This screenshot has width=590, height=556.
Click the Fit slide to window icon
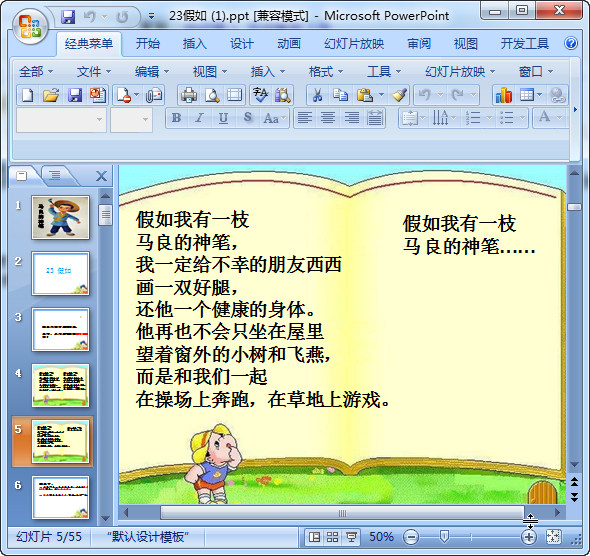tap(554, 537)
